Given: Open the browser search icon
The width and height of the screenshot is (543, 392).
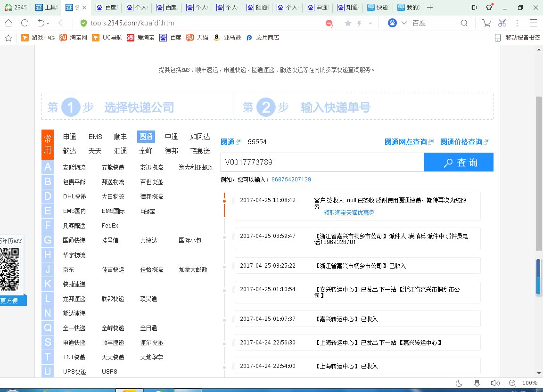Looking at the screenshot, I should point(465,23).
